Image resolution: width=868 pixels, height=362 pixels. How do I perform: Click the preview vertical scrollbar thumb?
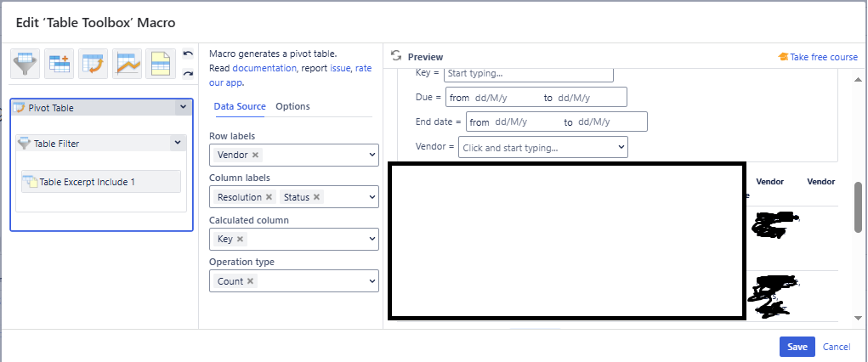click(858, 206)
